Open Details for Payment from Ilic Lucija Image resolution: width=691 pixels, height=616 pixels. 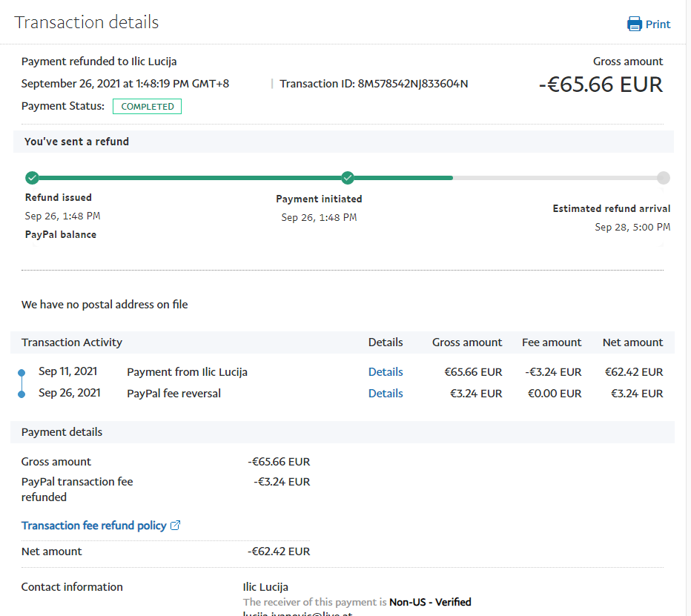pyautogui.click(x=386, y=372)
